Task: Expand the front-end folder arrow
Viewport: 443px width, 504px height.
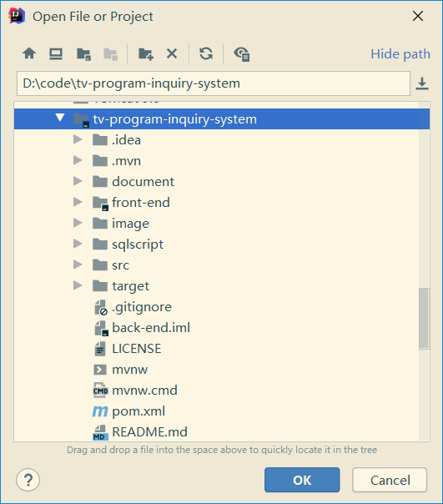Action: click(x=78, y=202)
